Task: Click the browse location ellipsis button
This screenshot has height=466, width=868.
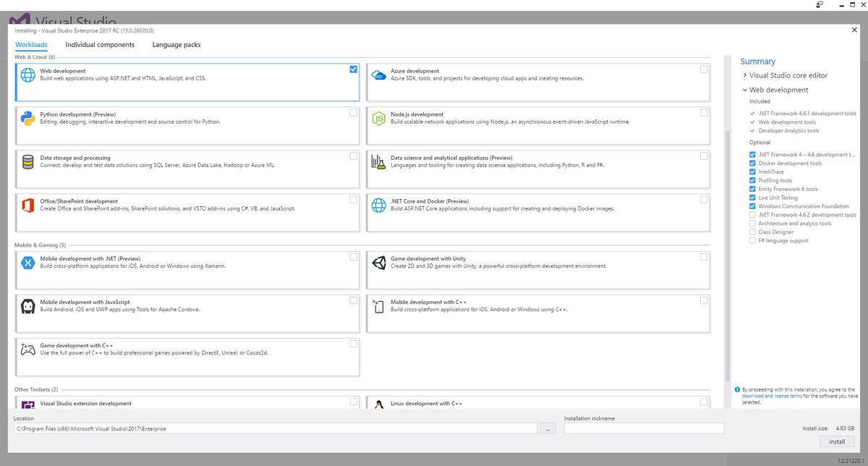Action: [549, 428]
